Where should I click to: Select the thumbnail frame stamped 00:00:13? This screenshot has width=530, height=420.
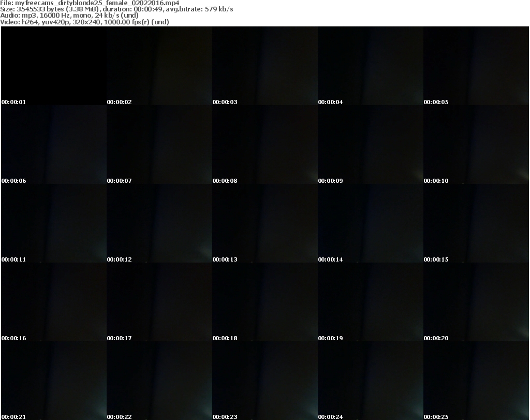click(265, 223)
